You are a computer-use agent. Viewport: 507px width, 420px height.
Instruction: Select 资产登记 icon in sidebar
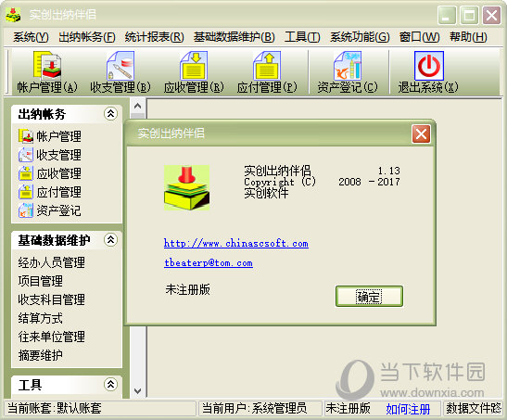pyautogui.click(x=26, y=210)
